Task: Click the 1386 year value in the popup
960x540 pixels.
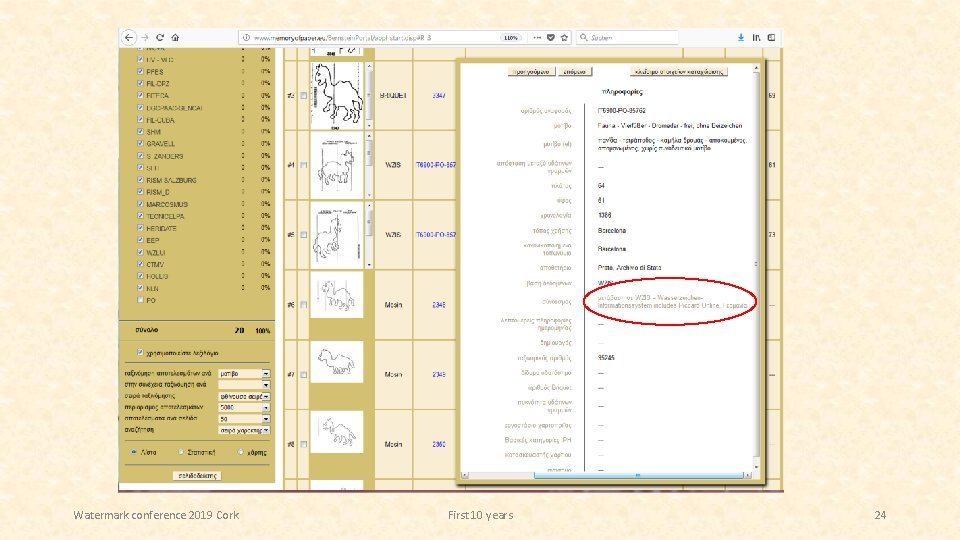Action: [x=604, y=216]
